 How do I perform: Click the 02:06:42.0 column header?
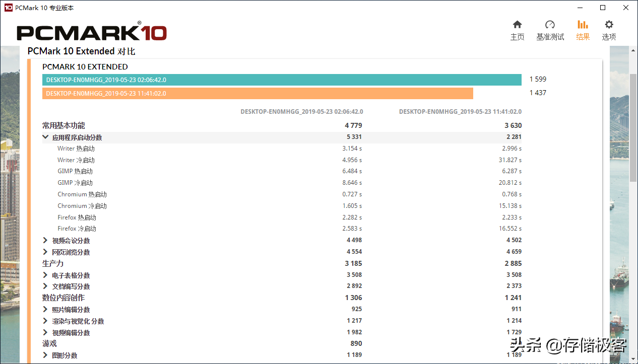pyautogui.click(x=302, y=112)
